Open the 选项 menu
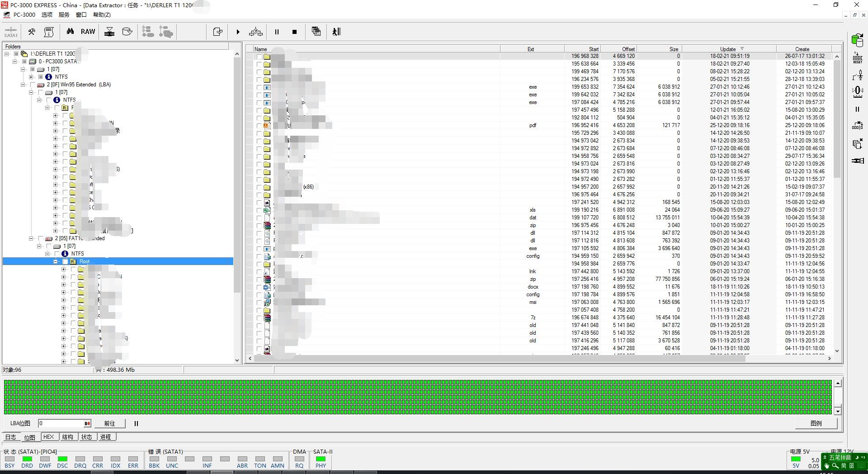The image size is (868, 474). click(47, 14)
